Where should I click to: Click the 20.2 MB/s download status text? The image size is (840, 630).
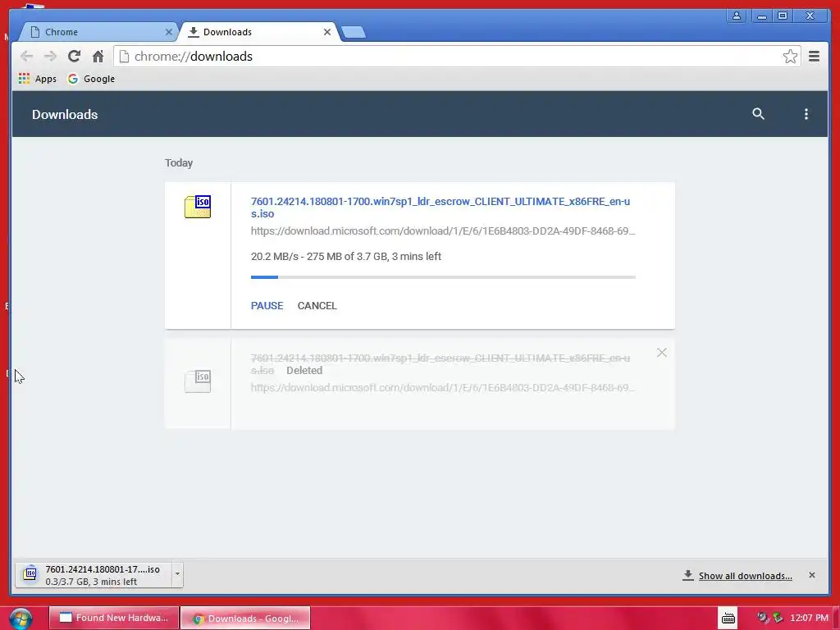point(346,256)
